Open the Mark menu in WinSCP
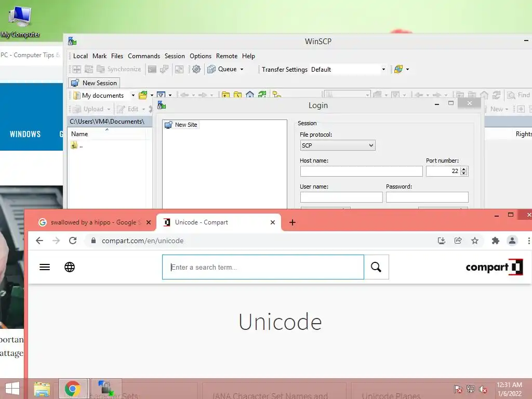The height and width of the screenshot is (399, 532). (99, 56)
